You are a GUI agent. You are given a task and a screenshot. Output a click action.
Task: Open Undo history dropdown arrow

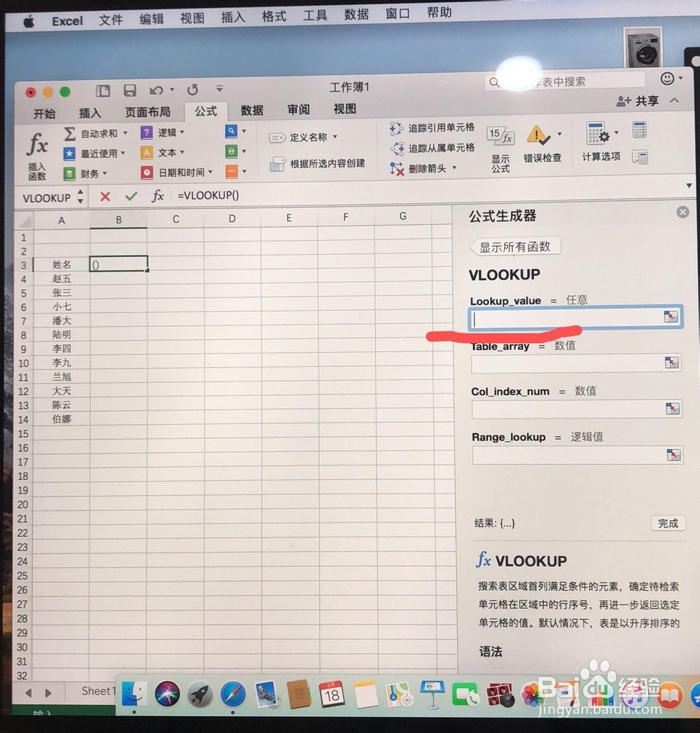[x=172, y=90]
